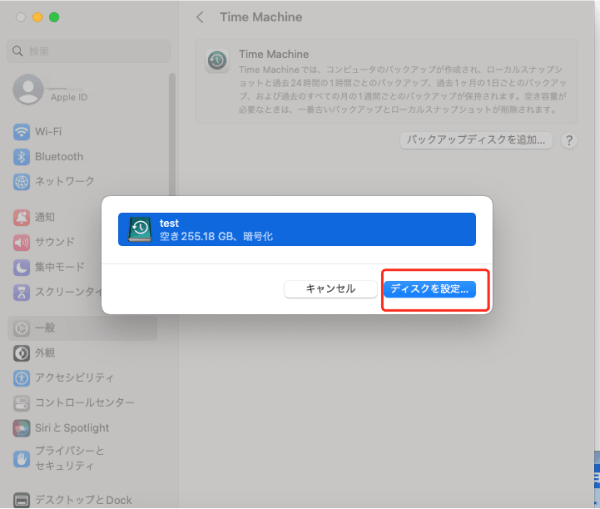The width and height of the screenshot is (600, 509).
Task: Click the 通知 bell icon
Action: tap(21, 217)
